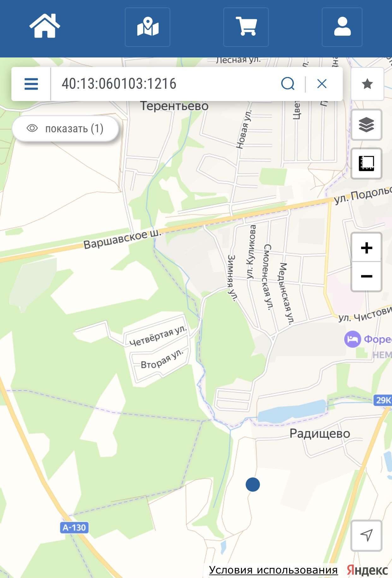392x578 pixels.
Task: Open the map layers selector
Action: click(366, 125)
